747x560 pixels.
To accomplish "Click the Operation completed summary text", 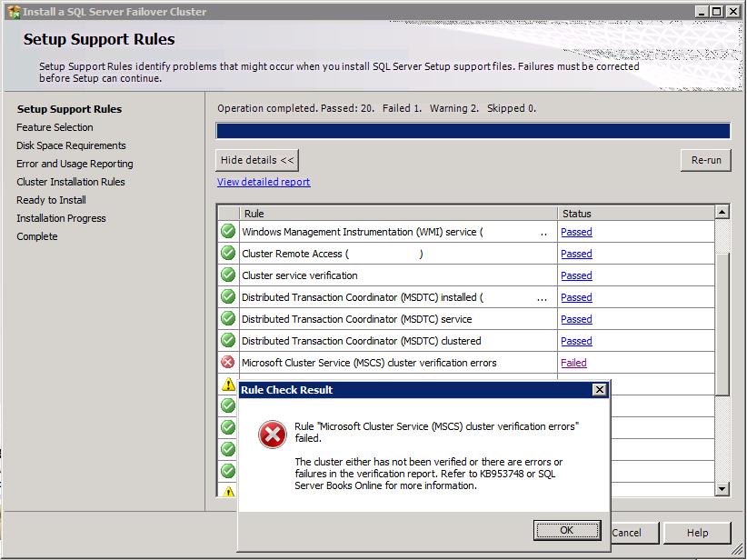I will (377, 108).
